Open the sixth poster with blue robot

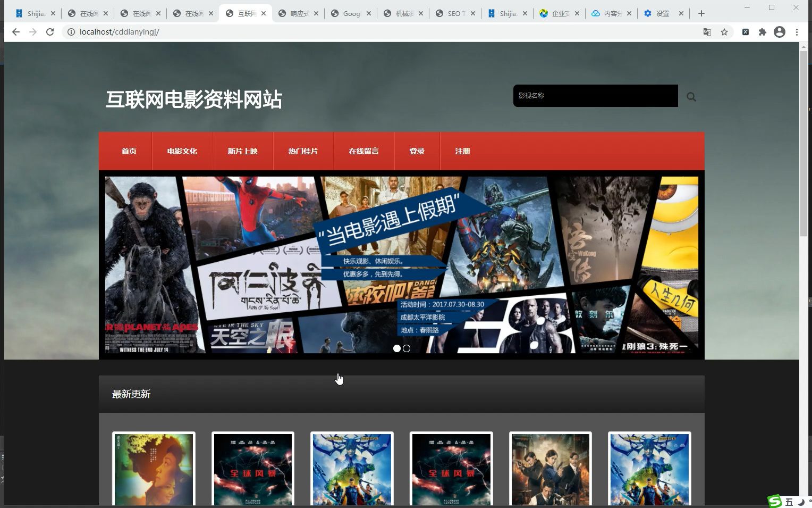click(x=649, y=469)
